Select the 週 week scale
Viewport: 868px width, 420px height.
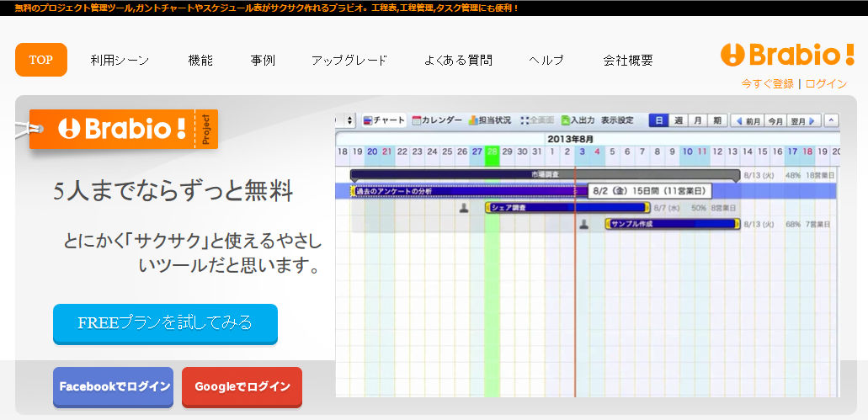tap(678, 120)
